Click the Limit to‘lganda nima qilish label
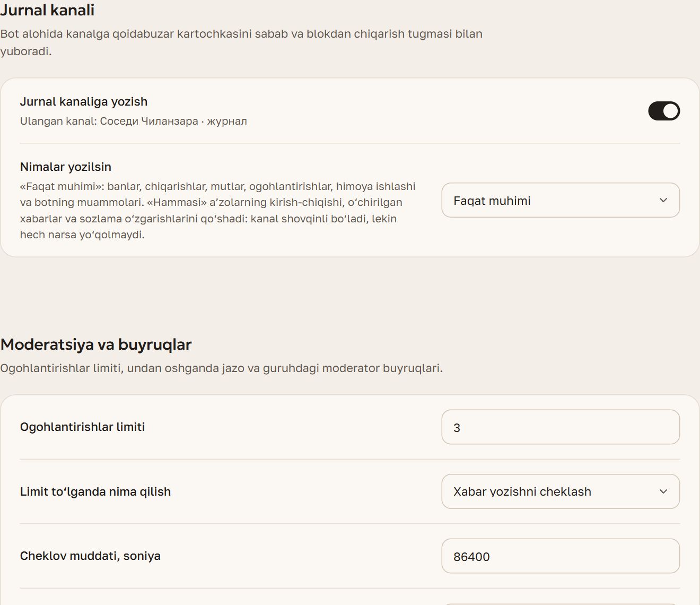The image size is (700, 605). 95,491
